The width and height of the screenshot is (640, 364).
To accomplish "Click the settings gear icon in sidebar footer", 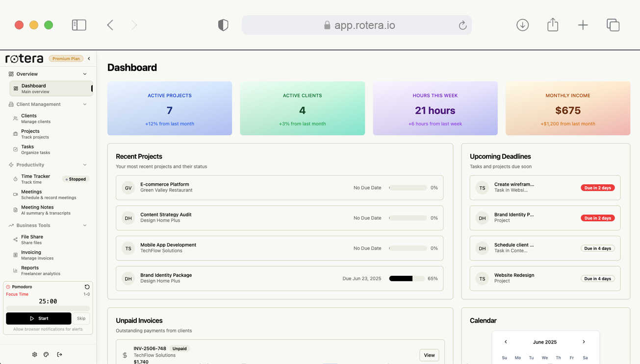I will 34,354.
